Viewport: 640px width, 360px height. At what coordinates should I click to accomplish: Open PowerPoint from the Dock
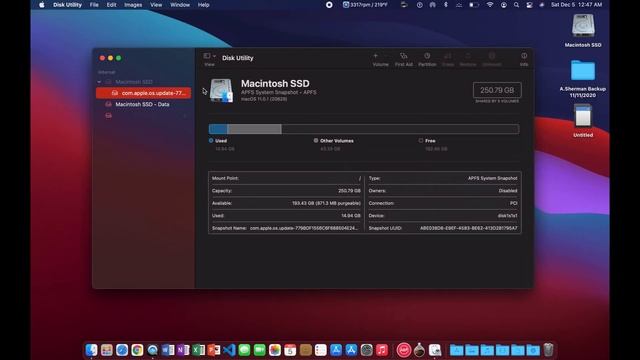(214, 350)
